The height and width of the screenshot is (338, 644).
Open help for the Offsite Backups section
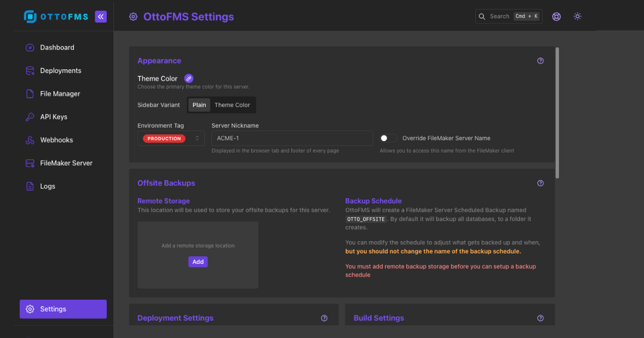coord(540,183)
